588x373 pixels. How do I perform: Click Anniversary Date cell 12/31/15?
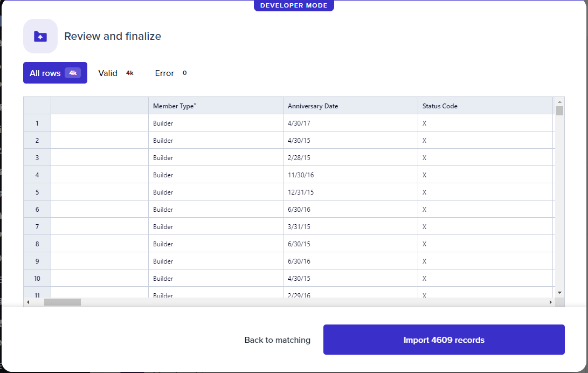tap(351, 192)
